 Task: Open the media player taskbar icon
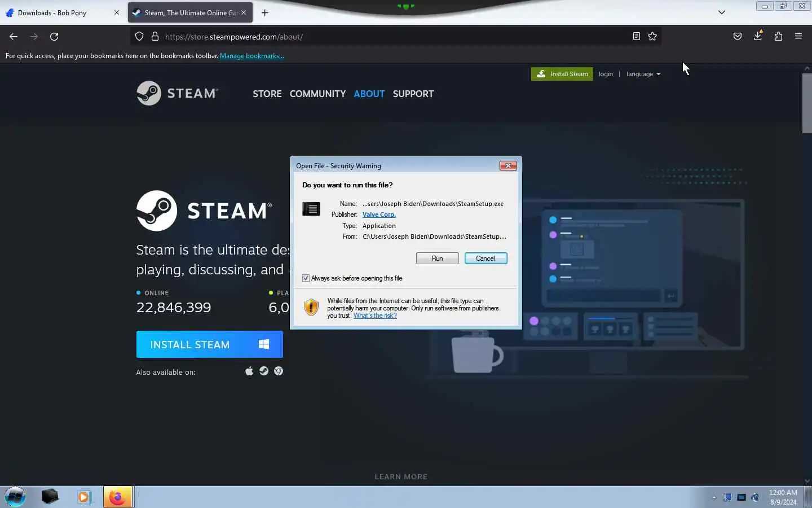(83, 497)
